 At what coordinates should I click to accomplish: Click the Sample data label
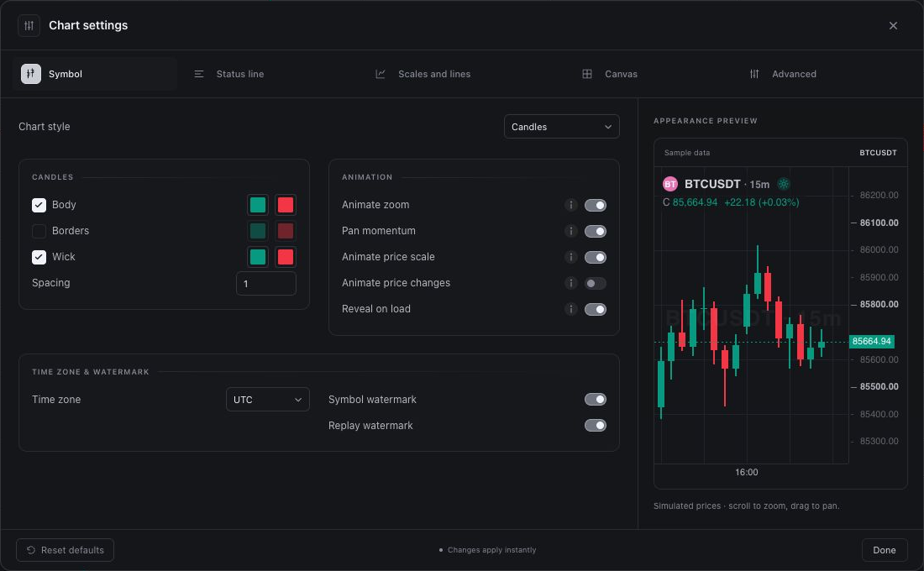(x=686, y=153)
